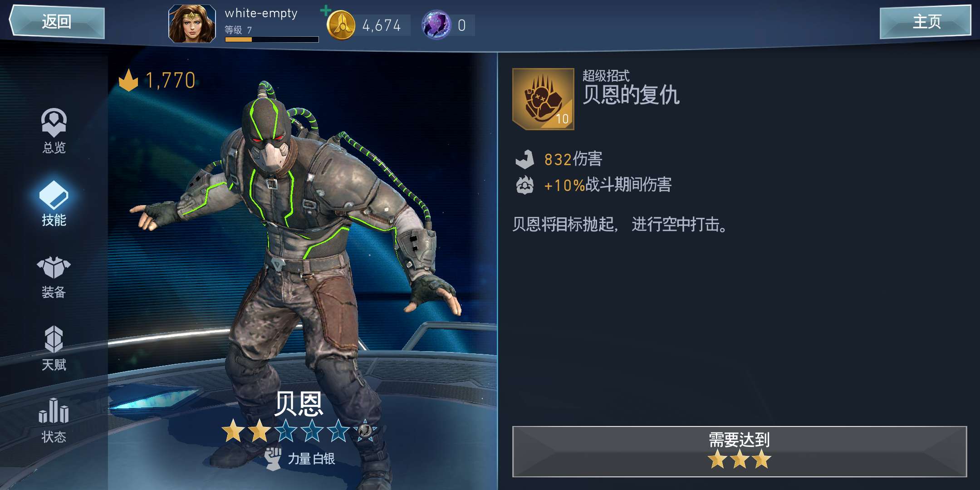Click the white-empty username label
This screenshot has height=490, width=980.
click(x=261, y=14)
